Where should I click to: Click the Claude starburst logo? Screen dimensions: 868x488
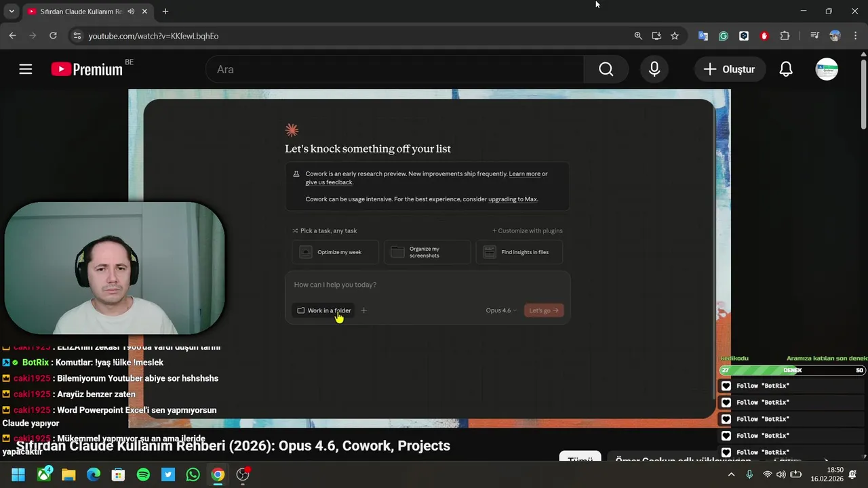point(292,130)
